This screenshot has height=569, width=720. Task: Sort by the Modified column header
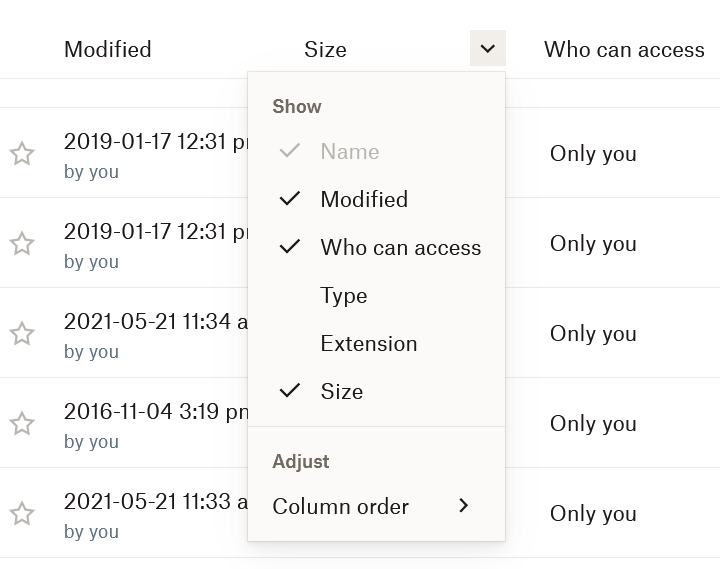coord(108,49)
